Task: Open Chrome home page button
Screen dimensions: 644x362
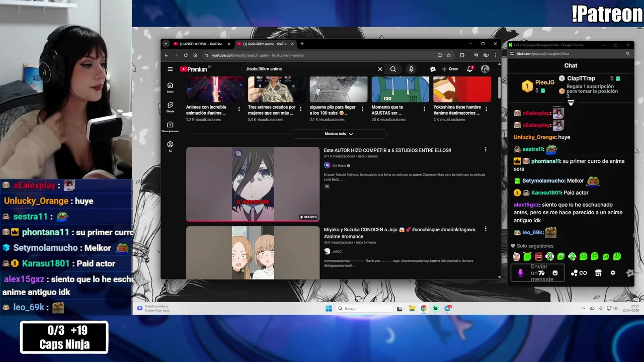Action: click(x=195, y=55)
